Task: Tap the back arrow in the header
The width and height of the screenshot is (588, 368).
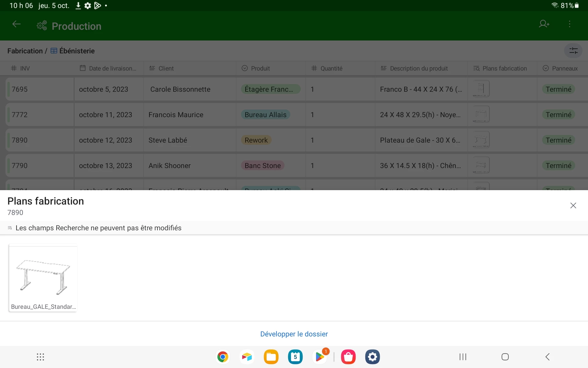Action: (17, 24)
